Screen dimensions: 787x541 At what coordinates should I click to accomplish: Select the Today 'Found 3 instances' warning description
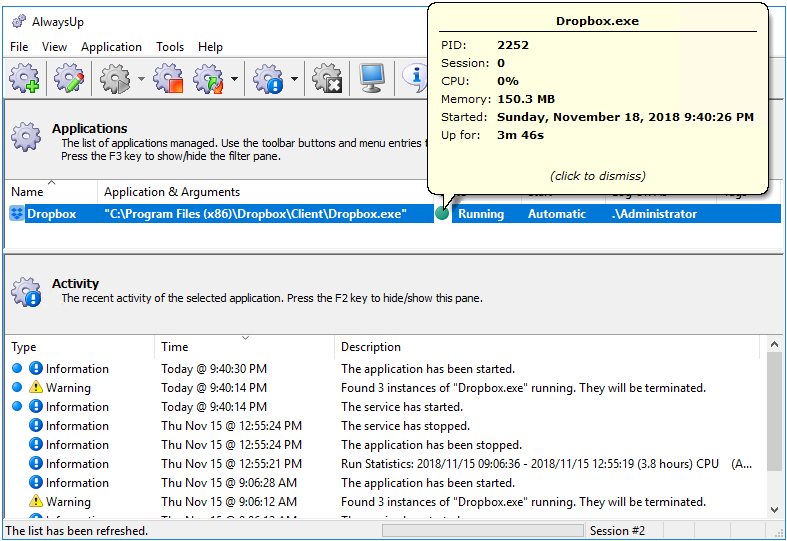pyautogui.click(x=523, y=388)
